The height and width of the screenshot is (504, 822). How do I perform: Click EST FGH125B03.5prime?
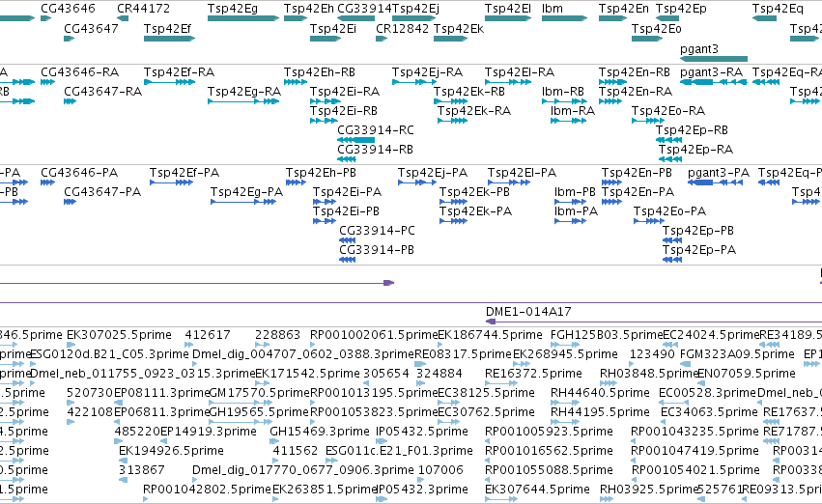coord(607,335)
